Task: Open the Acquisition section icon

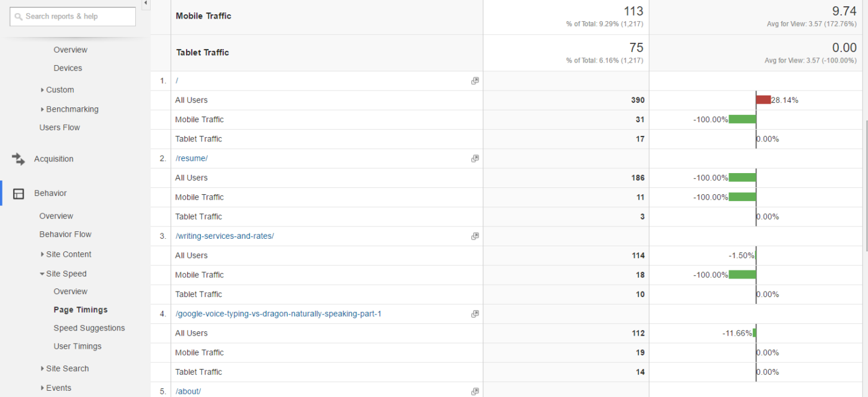Action: [18, 159]
